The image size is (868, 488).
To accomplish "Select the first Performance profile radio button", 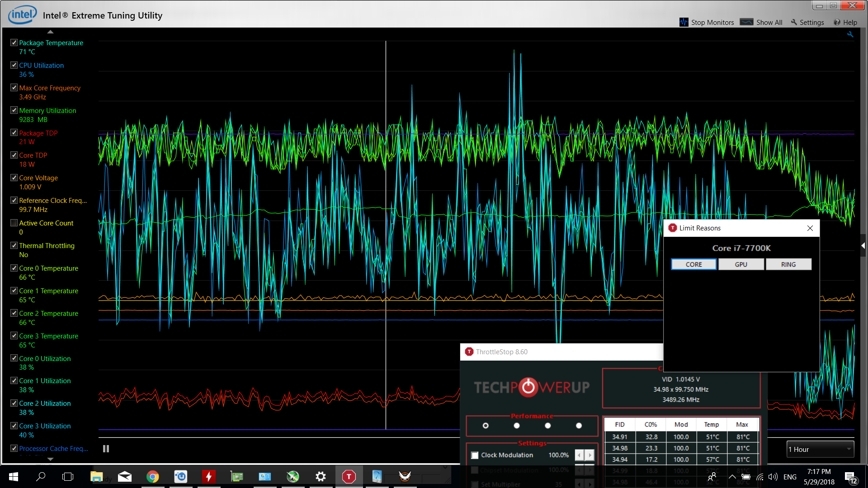I will [486, 426].
